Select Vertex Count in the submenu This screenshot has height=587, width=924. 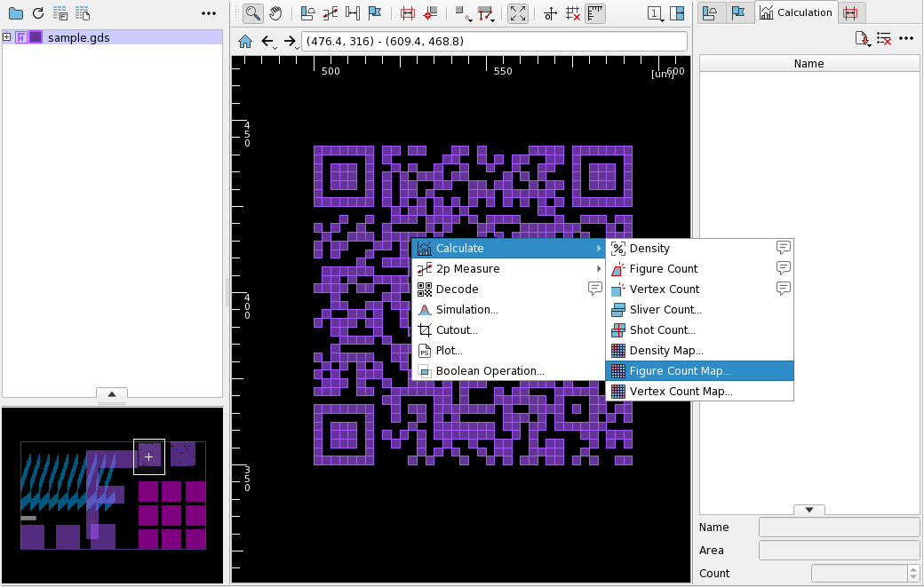(700, 290)
